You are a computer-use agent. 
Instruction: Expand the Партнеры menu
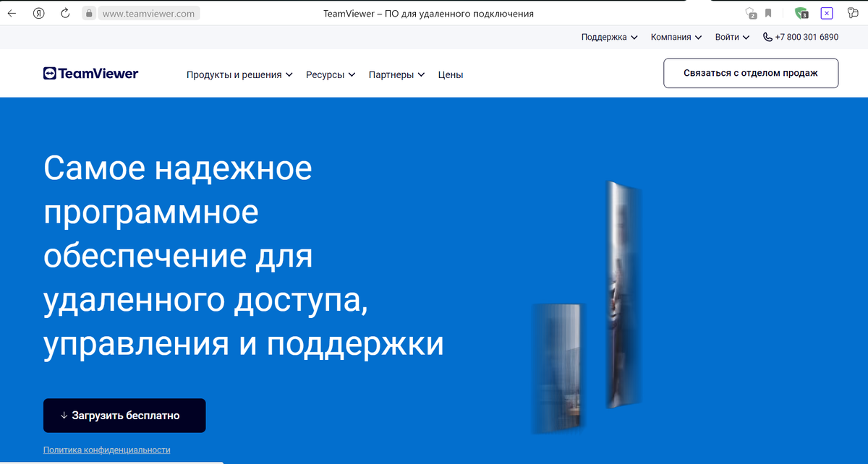396,74
